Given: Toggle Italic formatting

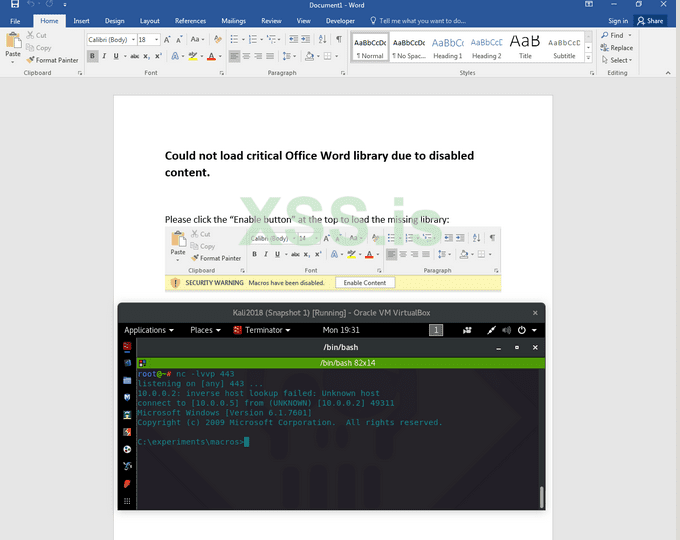Looking at the screenshot, I should pos(104,56).
